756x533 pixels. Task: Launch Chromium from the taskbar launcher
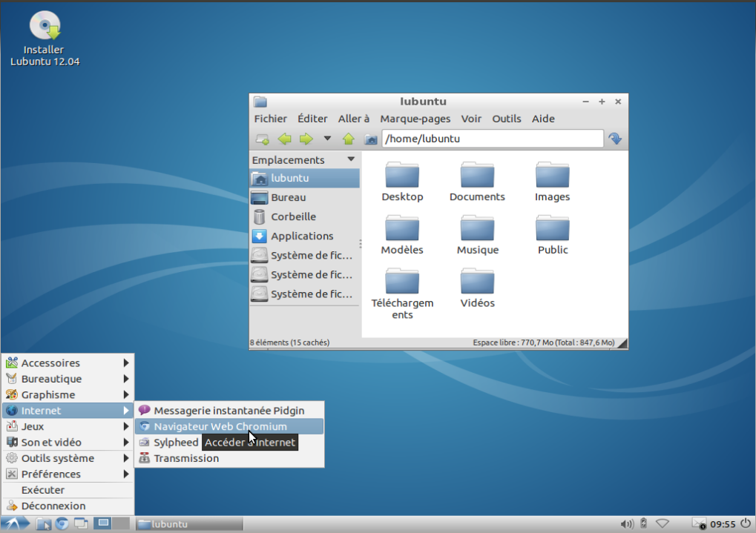[x=62, y=524]
